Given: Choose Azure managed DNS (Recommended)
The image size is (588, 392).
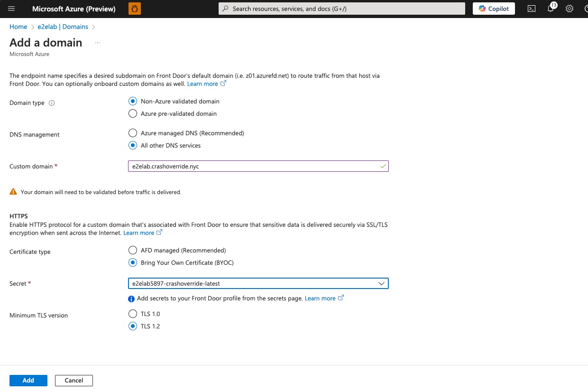Looking at the screenshot, I should (133, 133).
